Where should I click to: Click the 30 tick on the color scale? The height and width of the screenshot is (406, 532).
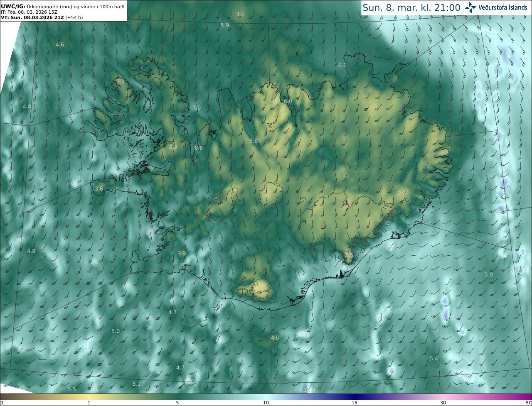(x=443, y=403)
